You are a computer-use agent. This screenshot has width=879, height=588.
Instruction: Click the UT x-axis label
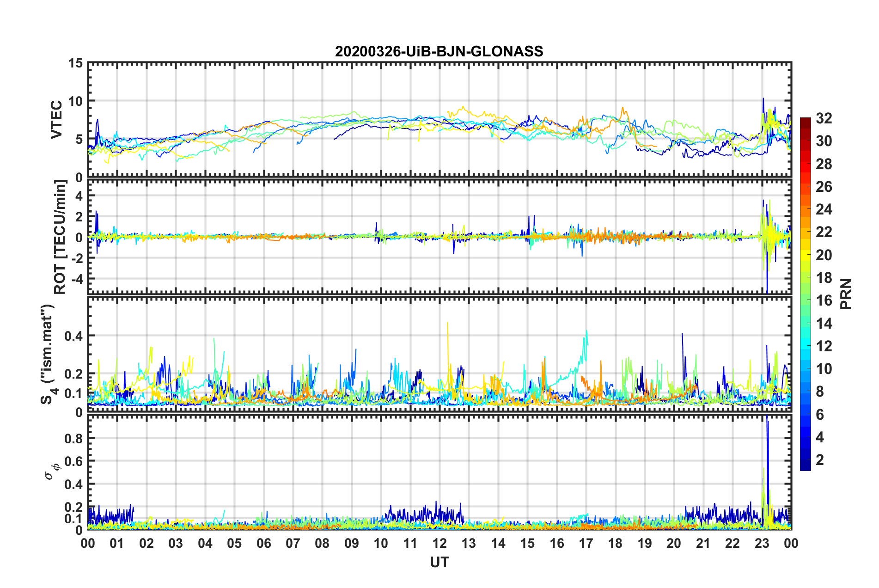439,562
